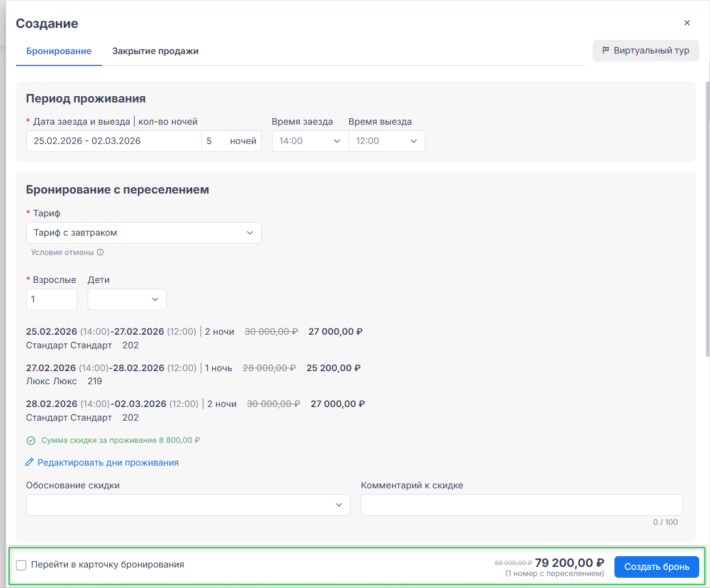
Task: Click the Комментарий к скидке text field
Action: pos(521,505)
